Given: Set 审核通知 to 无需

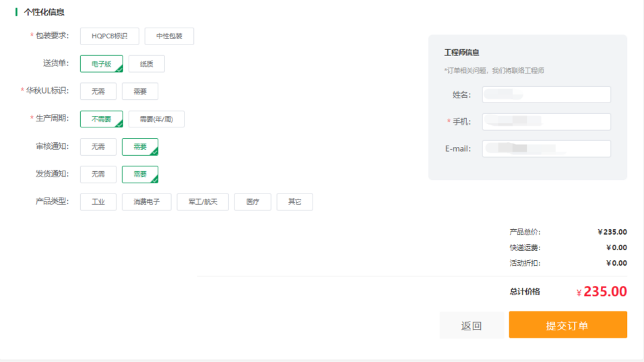Looking at the screenshot, I should [x=98, y=147].
